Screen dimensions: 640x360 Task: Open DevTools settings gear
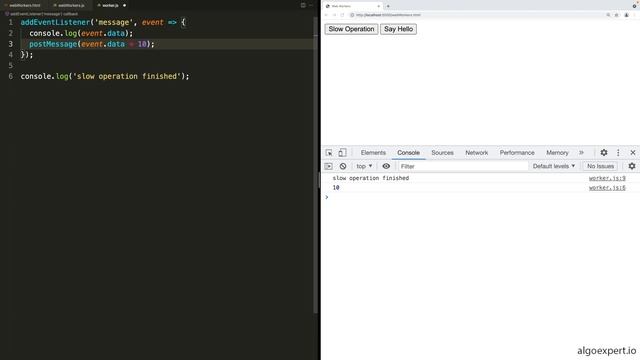pyautogui.click(x=604, y=153)
